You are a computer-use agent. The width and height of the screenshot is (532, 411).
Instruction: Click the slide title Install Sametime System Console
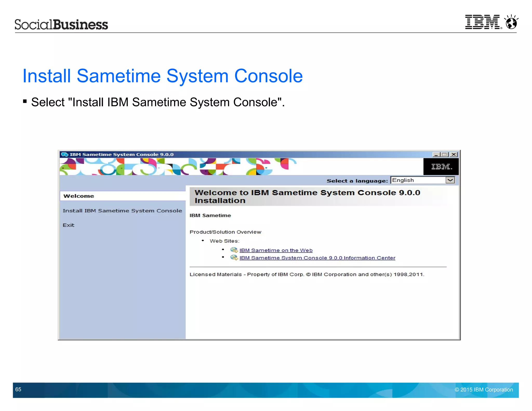coord(163,76)
